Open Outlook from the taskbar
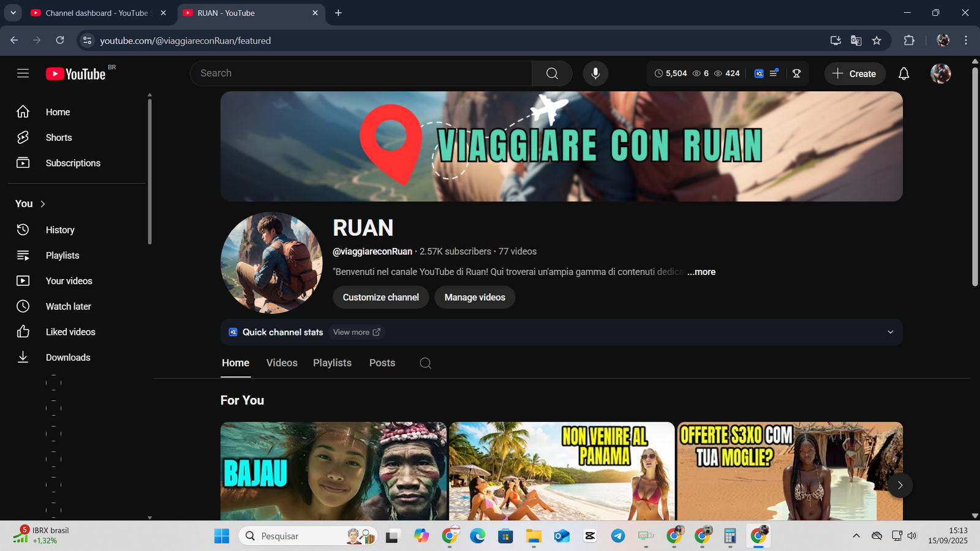980x551 pixels. coord(562,536)
